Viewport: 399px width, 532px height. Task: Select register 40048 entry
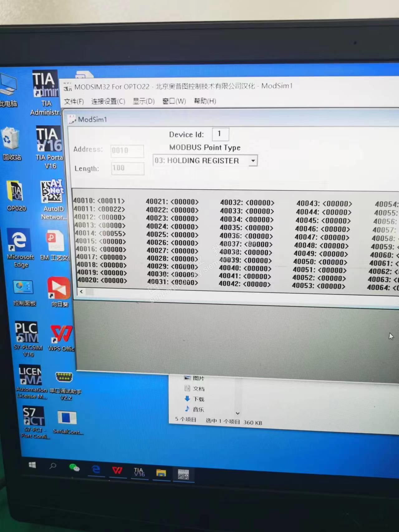click(321, 245)
